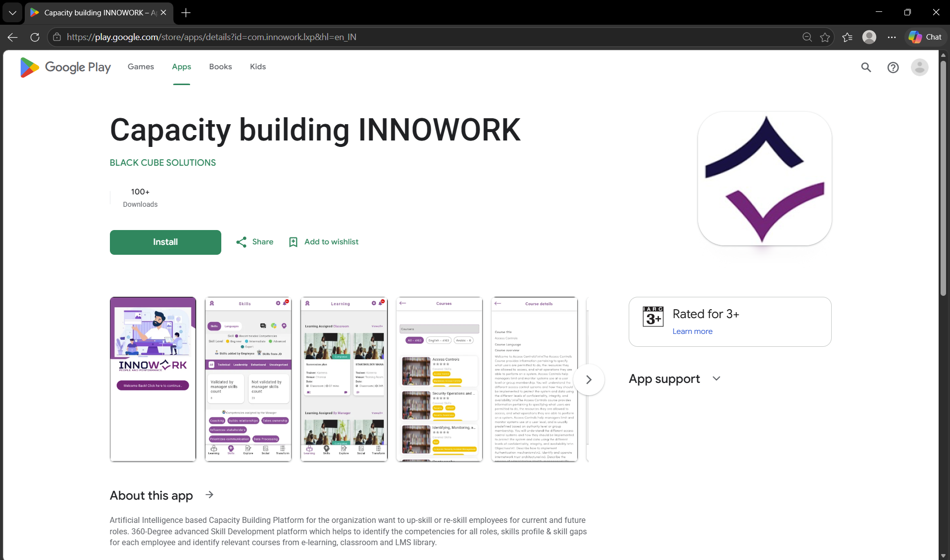Open the Kids tab
The width and height of the screenshot is (950, 560).
(x=257, y=67)
